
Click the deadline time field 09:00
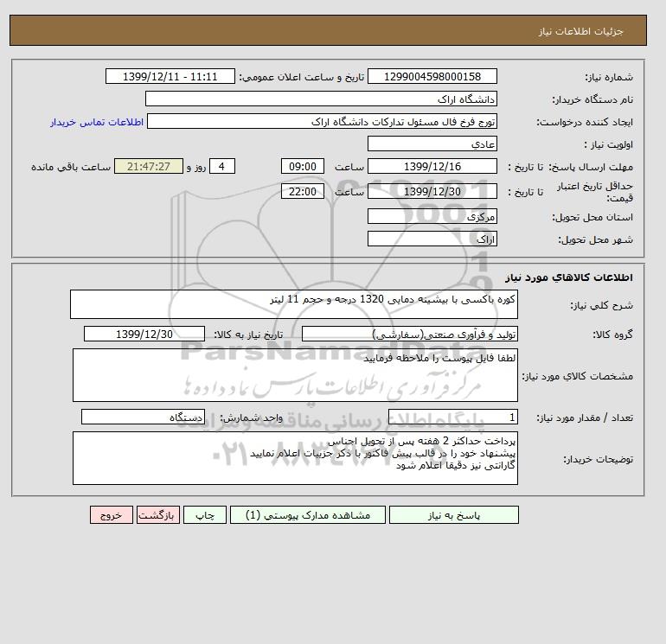(303, 167)
